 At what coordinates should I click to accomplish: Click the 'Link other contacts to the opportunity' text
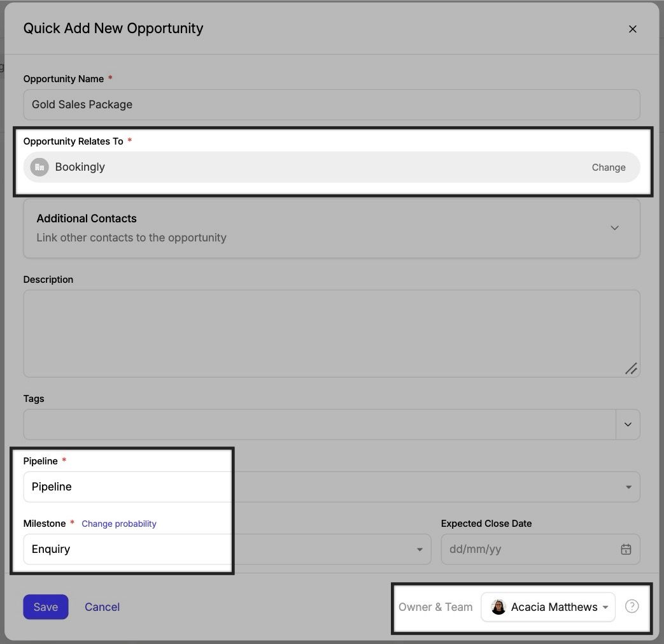[131, 238]
